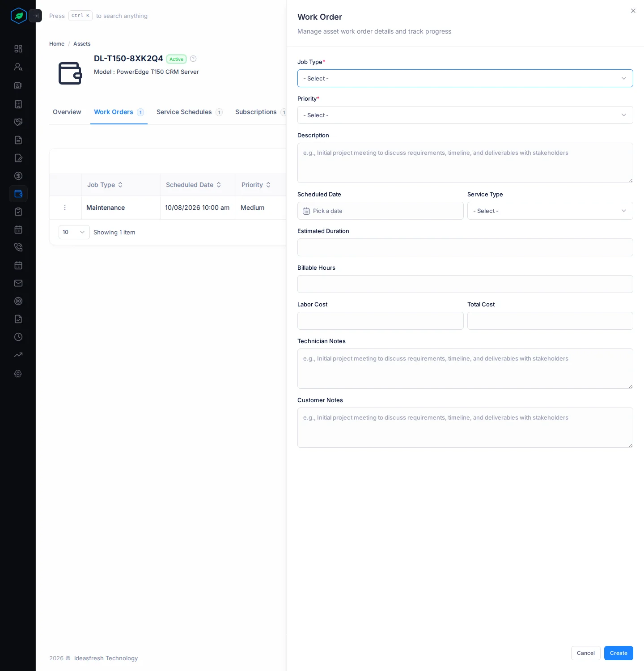Screen dimensions: 644x671
Task: Sort the table by Scheduled Date column
Action: click(194, 185)
